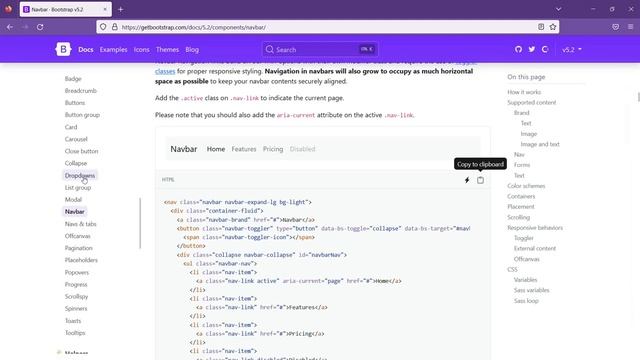Open Dropdowns in sidebar
The image size is (640, 360).
click(80, 176)
